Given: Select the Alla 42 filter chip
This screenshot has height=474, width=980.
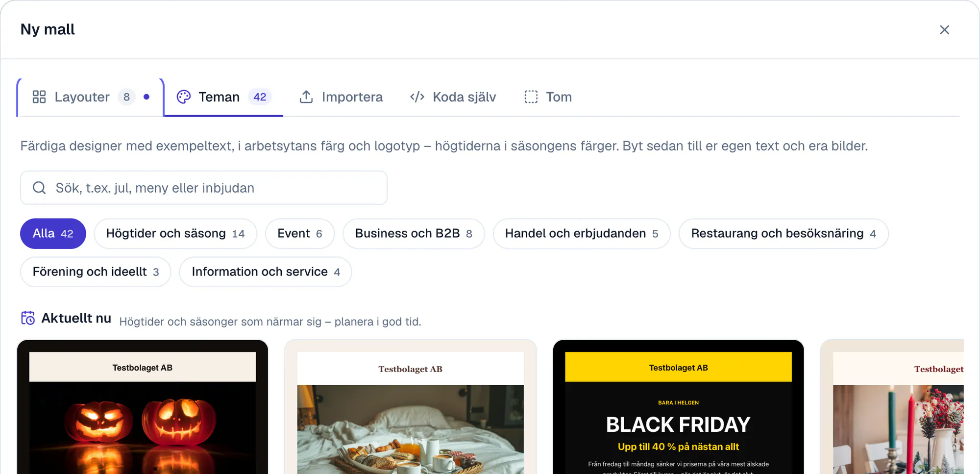Looking at the screenshot, I should (x=53, y=233).
